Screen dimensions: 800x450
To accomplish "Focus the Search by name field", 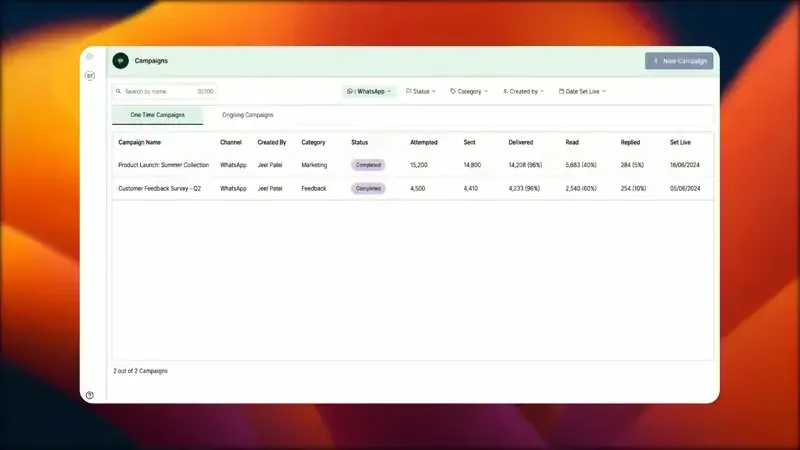I will pos(164,91).
